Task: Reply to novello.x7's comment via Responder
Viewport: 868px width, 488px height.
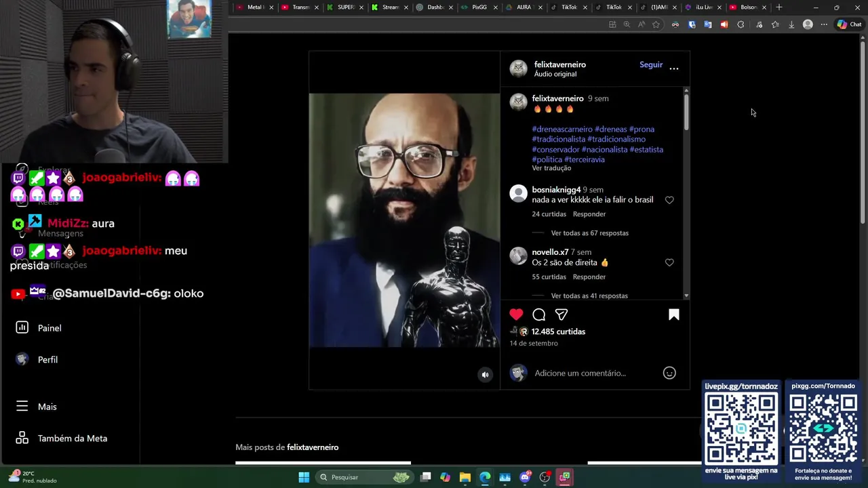Action: click(589, 277)
